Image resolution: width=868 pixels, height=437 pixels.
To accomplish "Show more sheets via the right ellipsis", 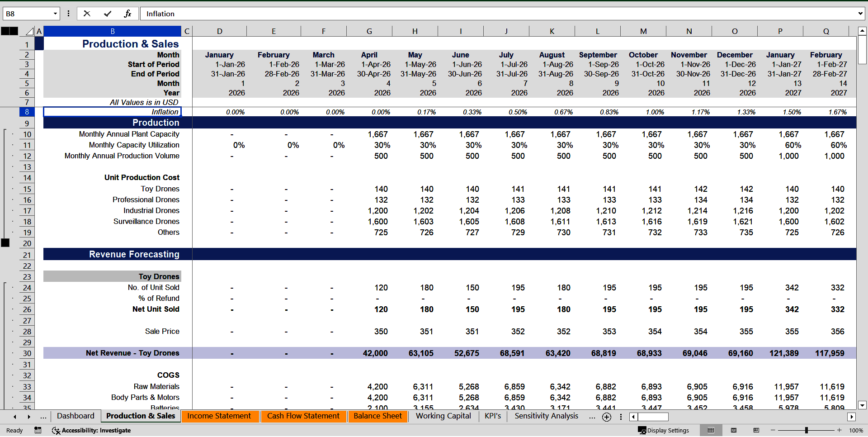I will 592,417.
